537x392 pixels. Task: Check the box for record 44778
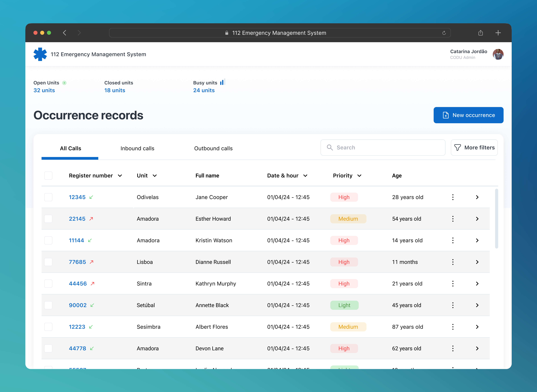[48, 348]
